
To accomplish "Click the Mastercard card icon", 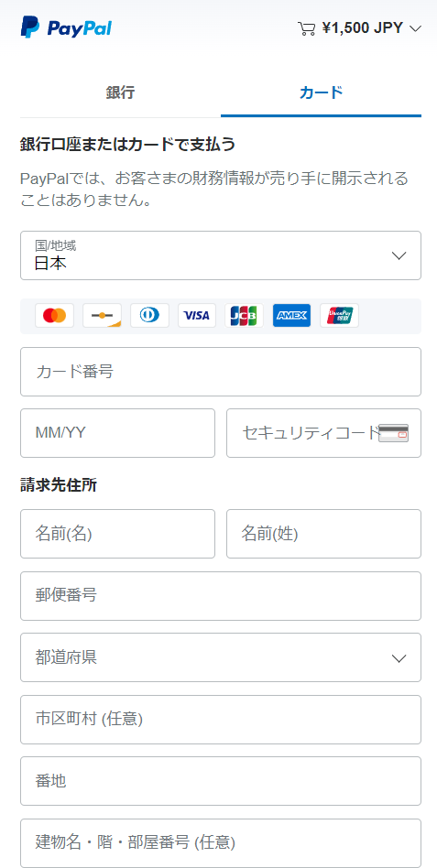I will (54, 316).
